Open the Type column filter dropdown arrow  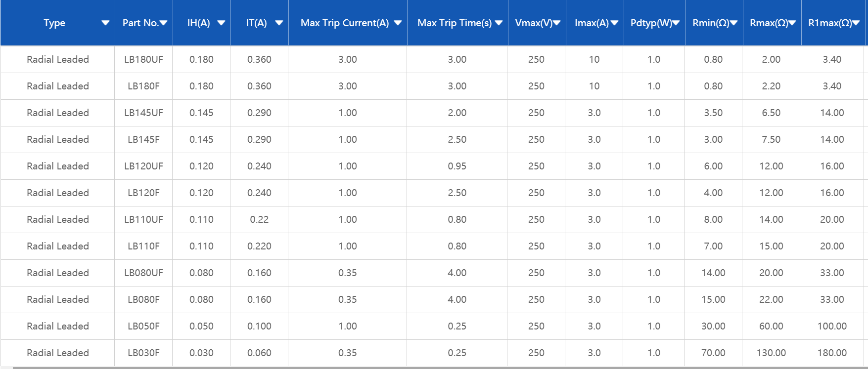[x=105, y=23]
